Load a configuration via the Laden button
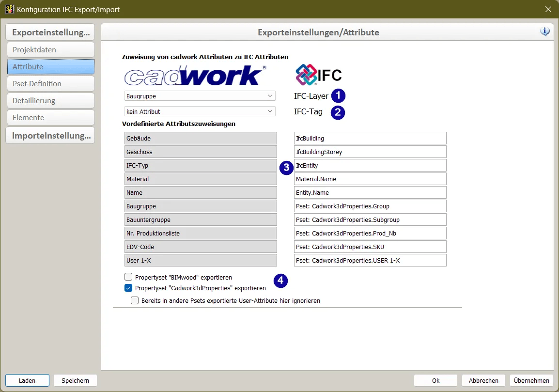 coord(27,380)
